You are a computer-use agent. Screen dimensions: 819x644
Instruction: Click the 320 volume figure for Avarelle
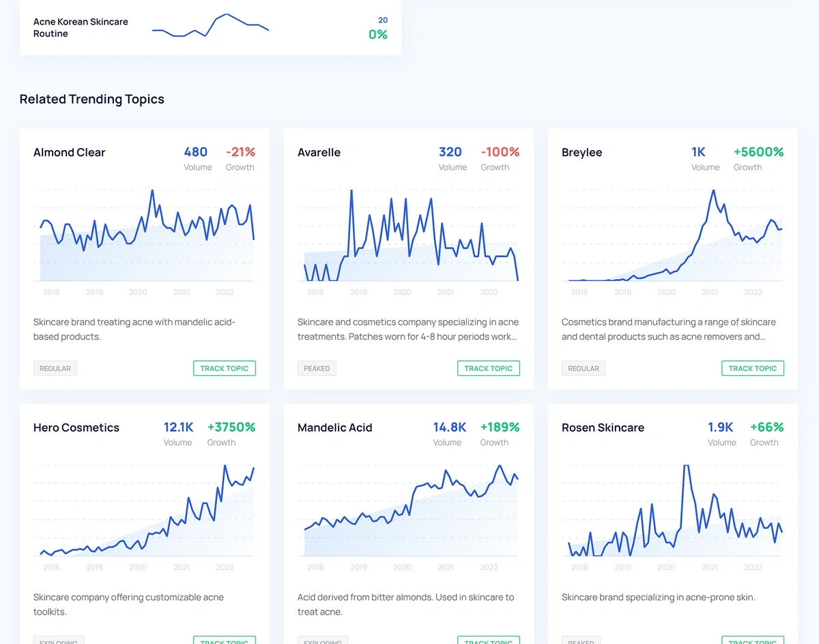(450, 152)
